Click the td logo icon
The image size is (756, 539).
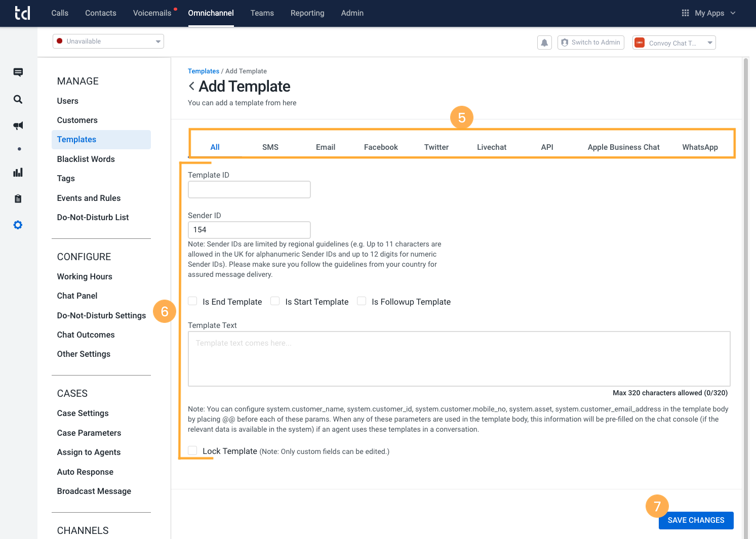coord(22,13)
